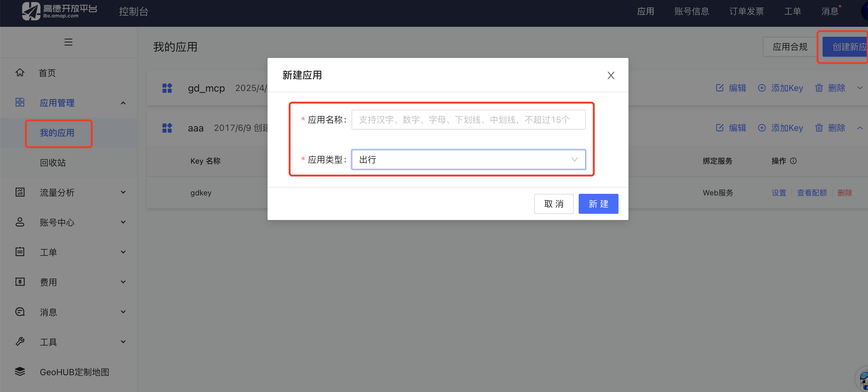Collapse the 应用管理 sidebar section
This screenshot has width=868, height=392.
pyautogui.click(x=123, y=103)
